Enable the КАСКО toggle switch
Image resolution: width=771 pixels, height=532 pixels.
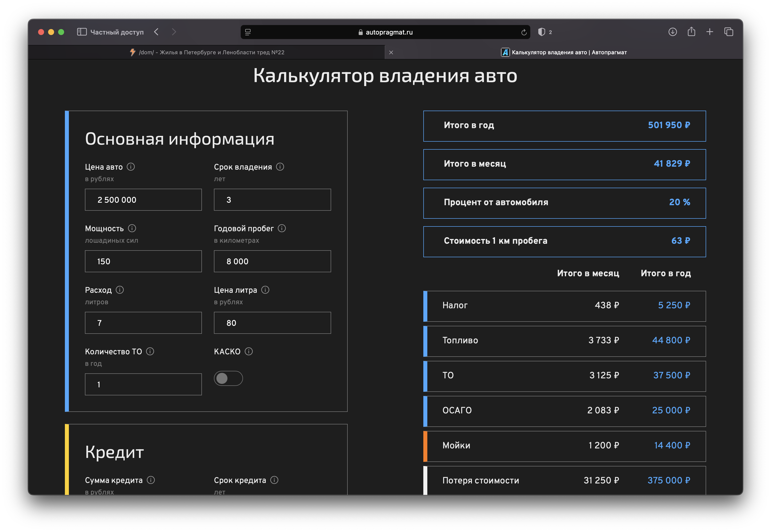(x=228, y=378)
